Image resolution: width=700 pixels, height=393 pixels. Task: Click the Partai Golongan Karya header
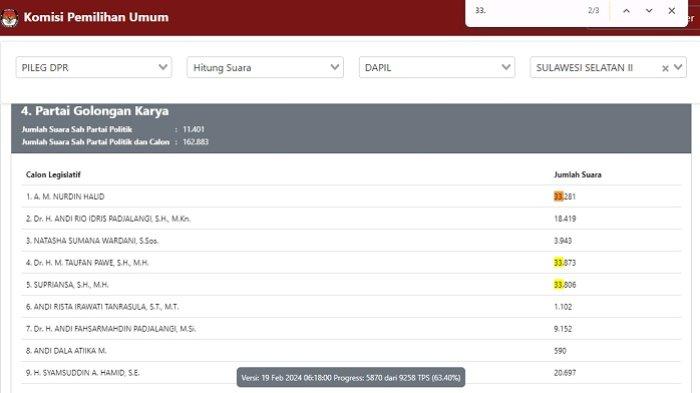point(95,111)
